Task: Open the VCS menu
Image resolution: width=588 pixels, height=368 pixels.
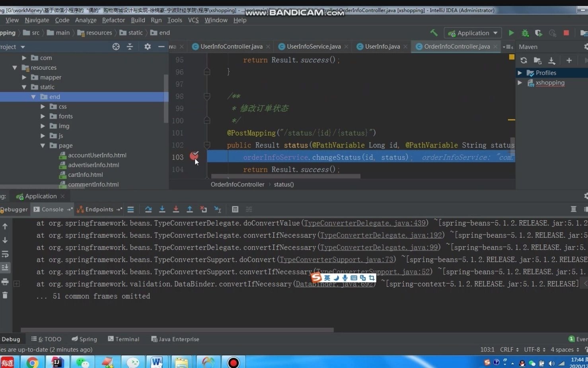Action: [x=193, y=20]
